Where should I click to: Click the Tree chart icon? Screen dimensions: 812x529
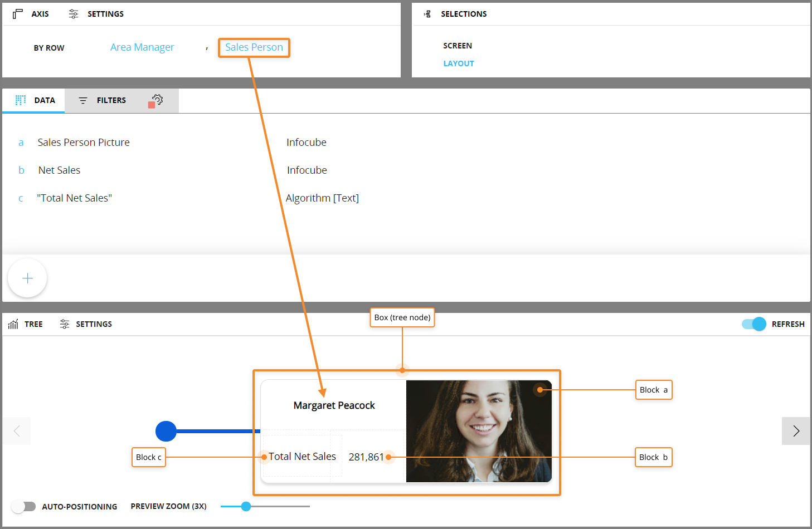click(x=13, y=324)
